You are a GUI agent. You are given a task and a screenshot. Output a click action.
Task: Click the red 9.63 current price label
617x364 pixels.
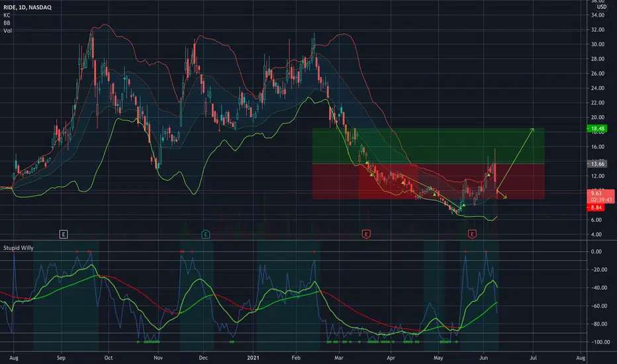pos(600,197)
